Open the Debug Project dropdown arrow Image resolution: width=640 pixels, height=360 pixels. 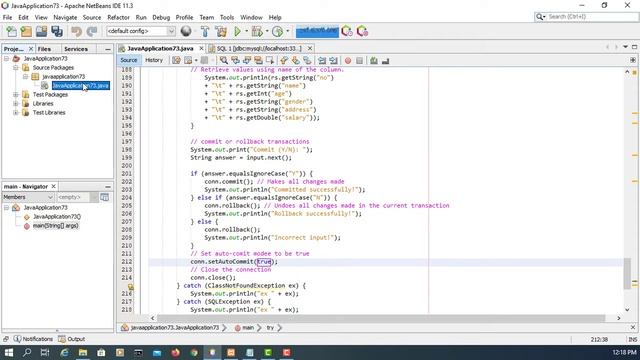[x=267, y=31]
